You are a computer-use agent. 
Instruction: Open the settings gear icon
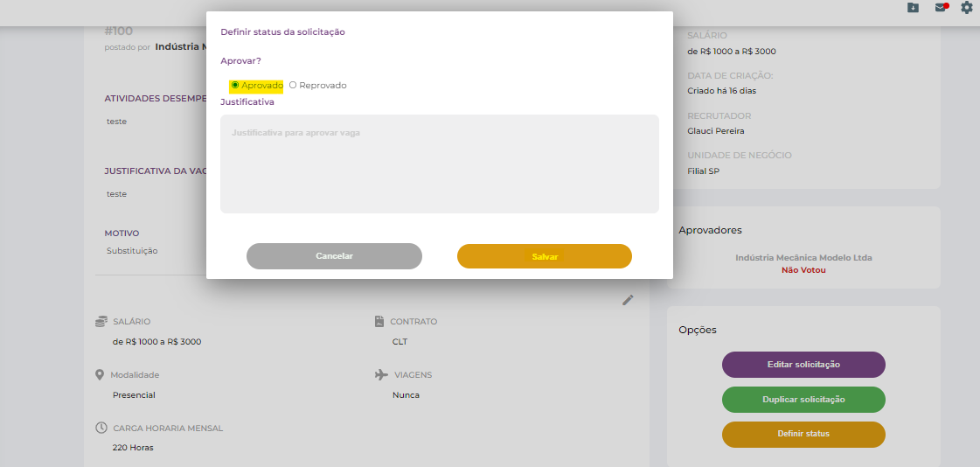pyautogui.click(x=966, y=8)
